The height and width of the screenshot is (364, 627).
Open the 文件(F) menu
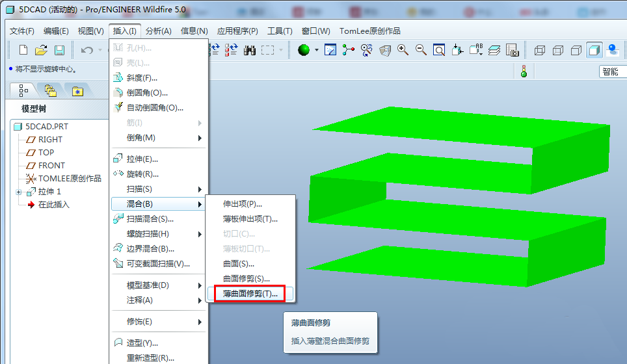pyautogui.click(x=22, y=31)
